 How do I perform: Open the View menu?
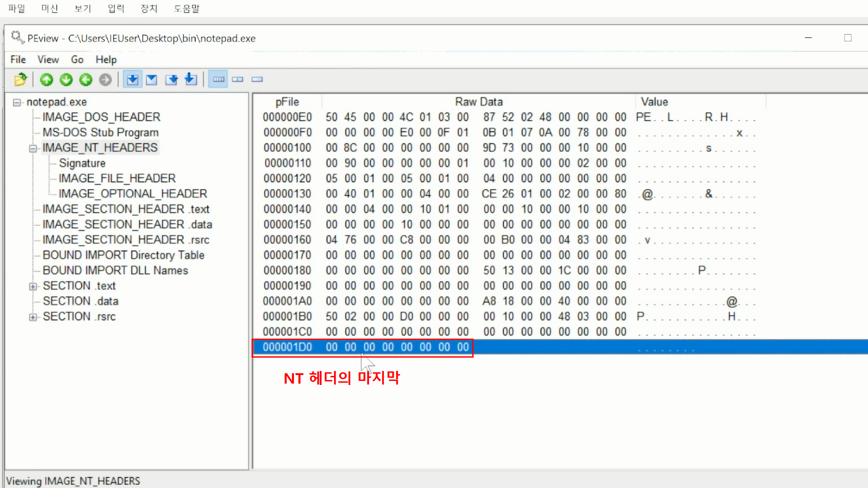tap(48, 60)
